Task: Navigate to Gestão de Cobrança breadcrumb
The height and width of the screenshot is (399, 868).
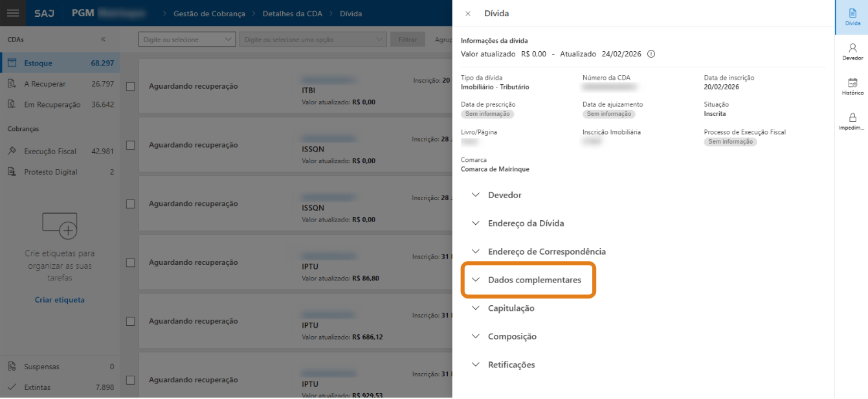Action: click(x=210, y=14)
